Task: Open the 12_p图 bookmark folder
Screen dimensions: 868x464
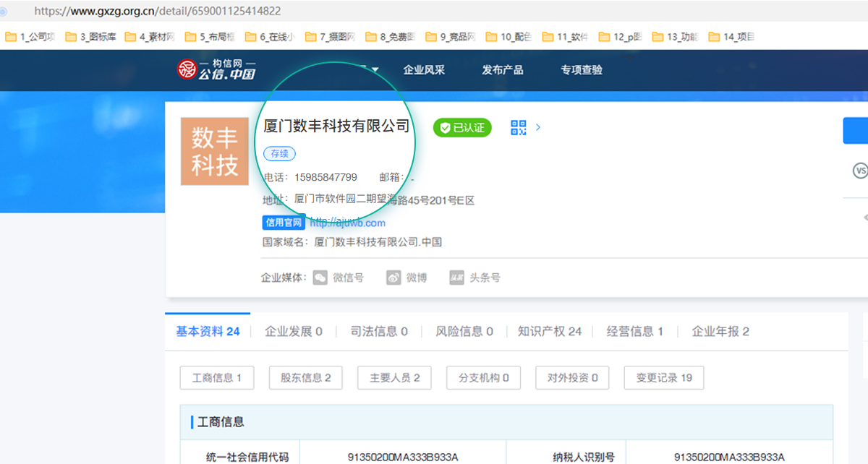Action: [621, 37]
